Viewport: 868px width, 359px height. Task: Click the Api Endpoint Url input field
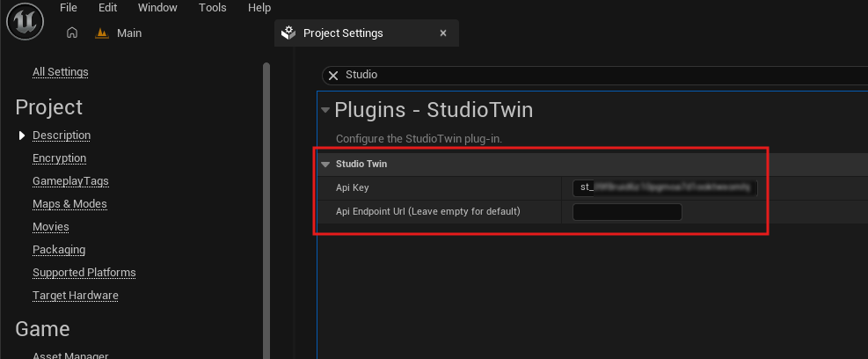627,212
